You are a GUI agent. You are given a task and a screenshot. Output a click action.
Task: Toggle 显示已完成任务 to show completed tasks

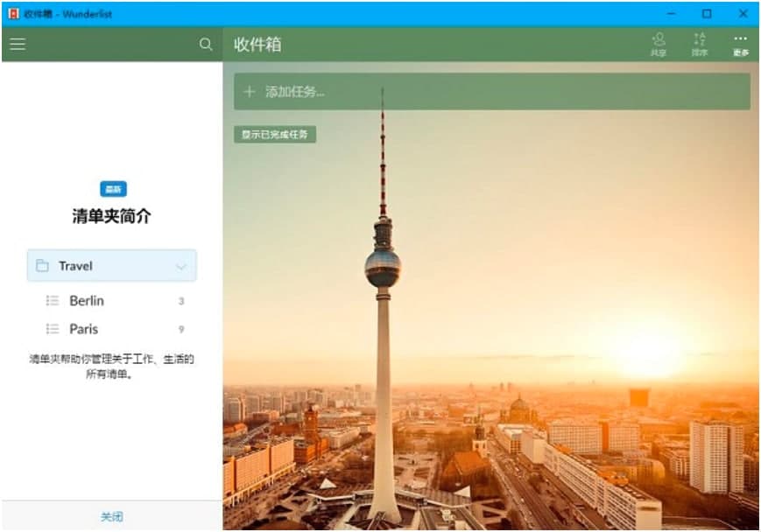[x=277, y=135]
